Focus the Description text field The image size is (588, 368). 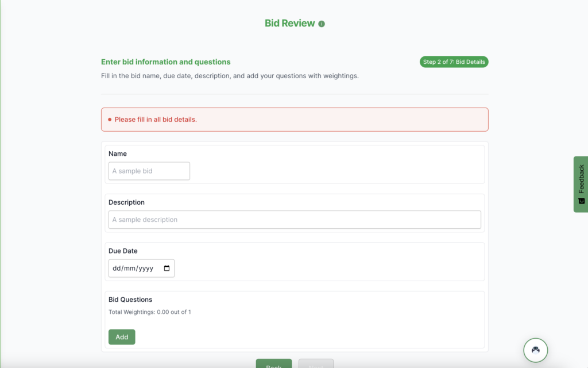pyautogui.click(x=295, y=220)
